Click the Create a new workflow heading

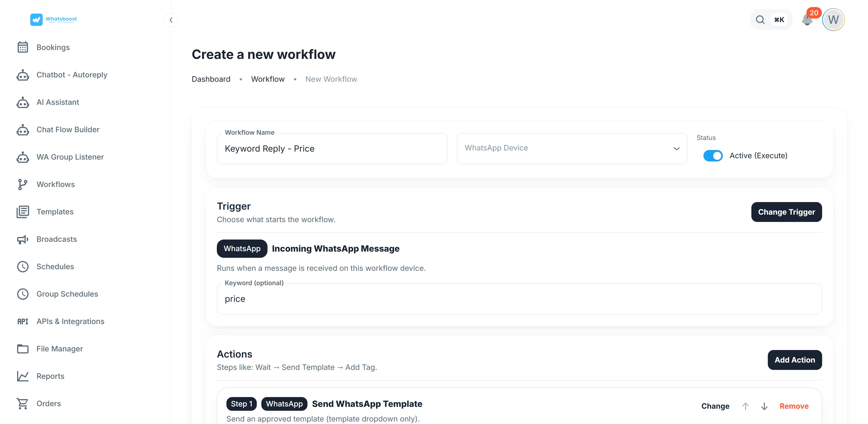(263, 55)
